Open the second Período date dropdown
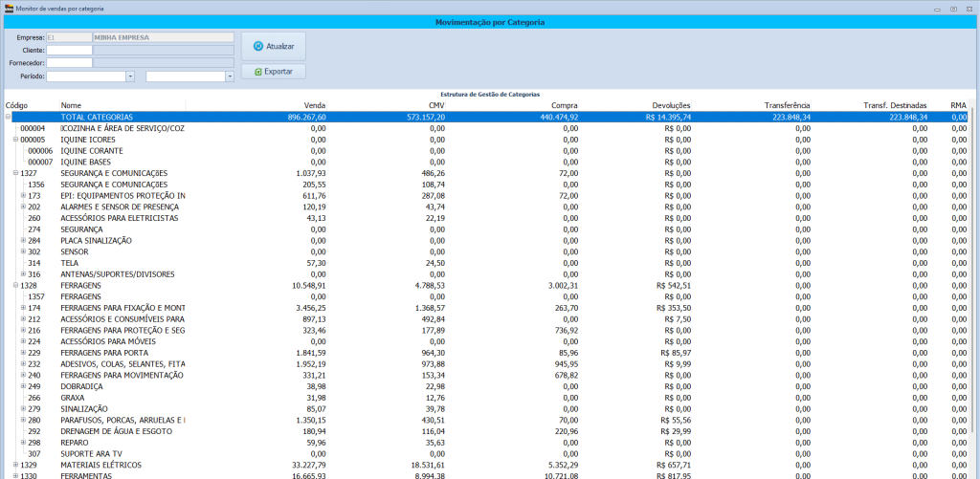Screen dimensions: 980x479 pyautogui.click(x=230, y=76)
